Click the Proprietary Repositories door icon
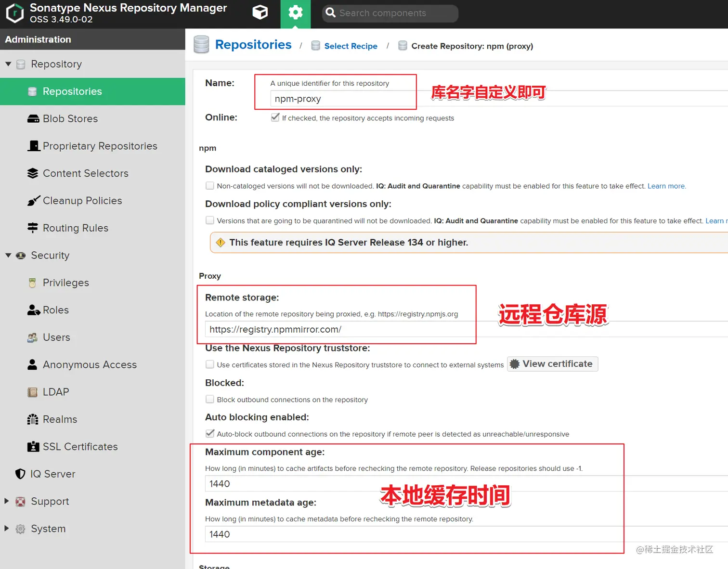Viewport: 728px width, 569px height. [34, 146]
